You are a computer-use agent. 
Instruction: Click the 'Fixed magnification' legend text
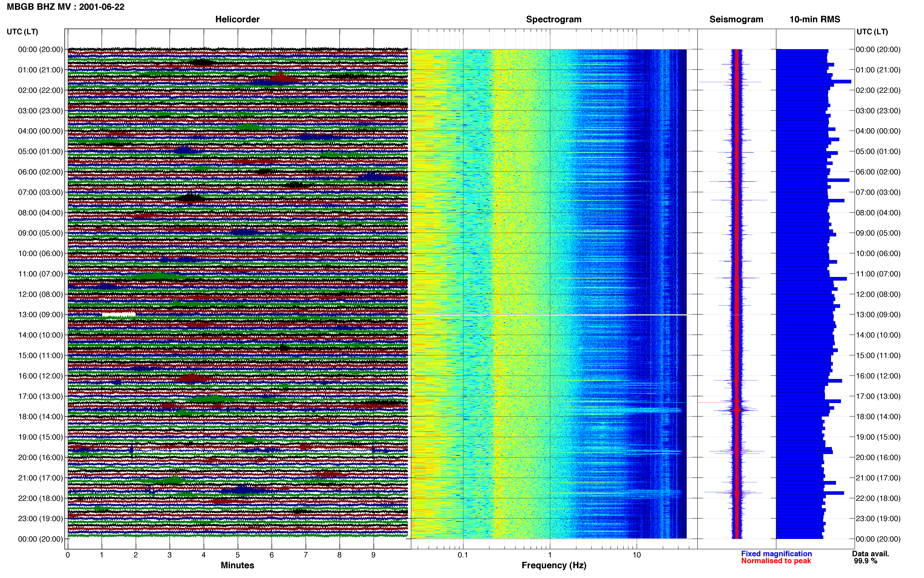pyautogui.click(x=776, y=554)
